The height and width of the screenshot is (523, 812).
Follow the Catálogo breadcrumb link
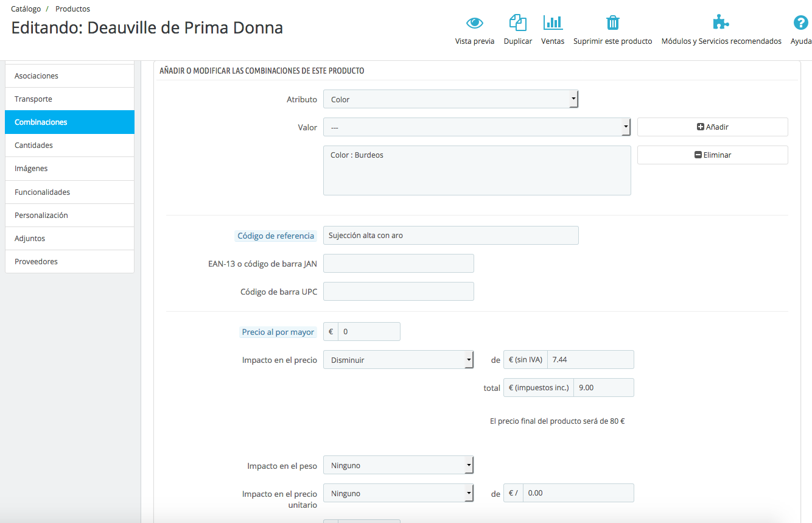[x=26, y=9]
